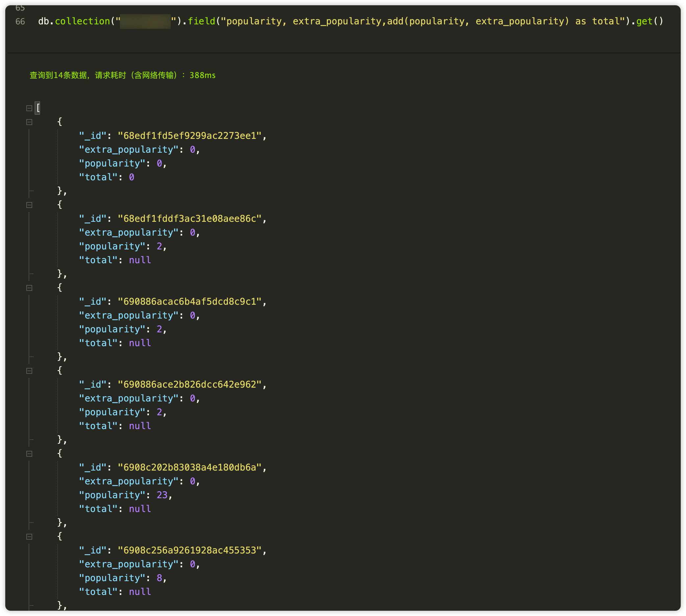Click the field method in the query

pyautogui.click(x=201, y=21)
